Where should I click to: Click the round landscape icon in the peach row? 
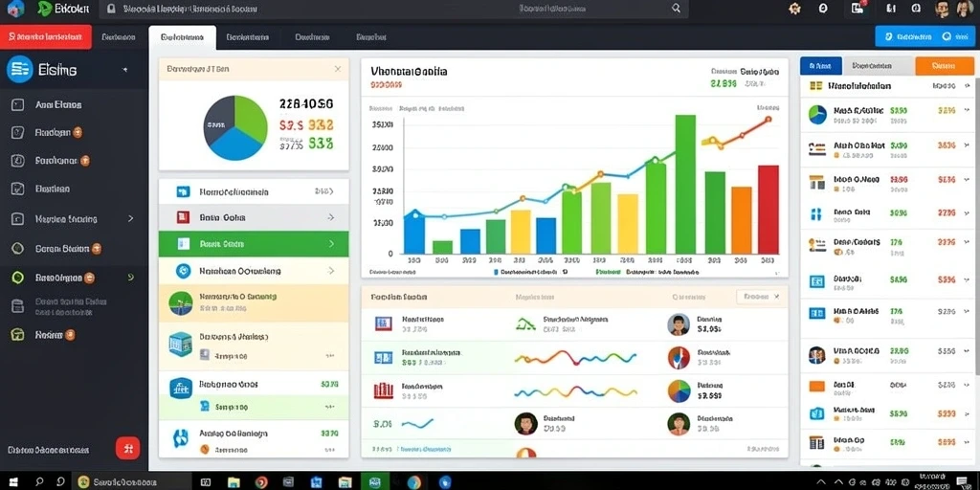coord(181,303)
